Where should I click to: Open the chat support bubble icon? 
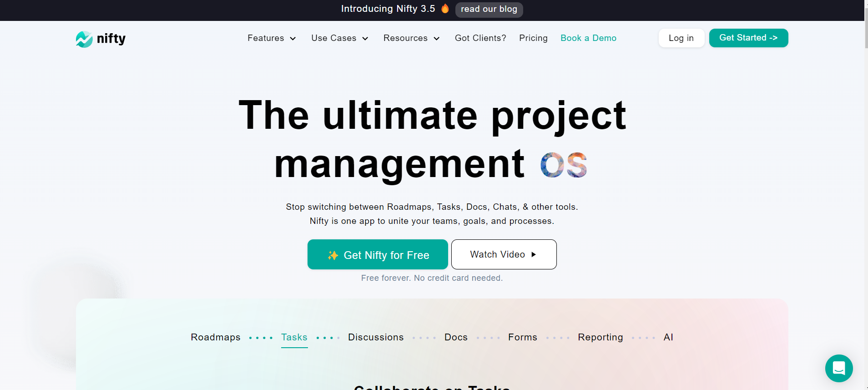(x=839, y=368)
